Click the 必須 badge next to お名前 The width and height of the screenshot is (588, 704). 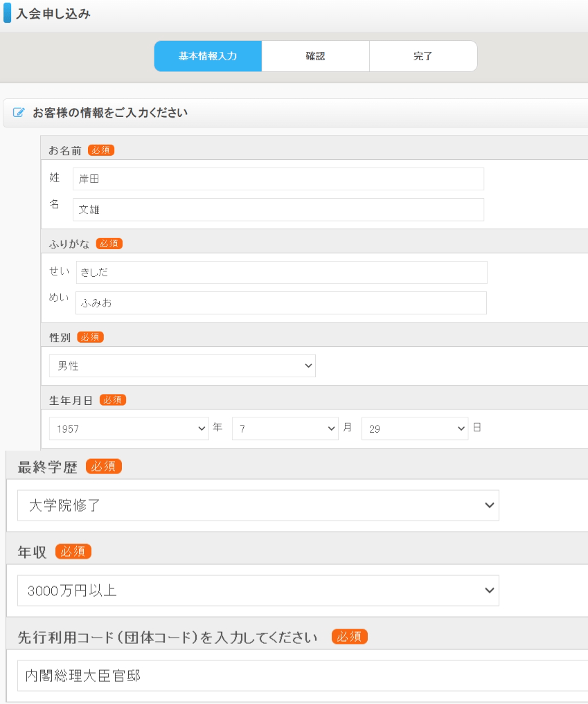click(101, 150)
